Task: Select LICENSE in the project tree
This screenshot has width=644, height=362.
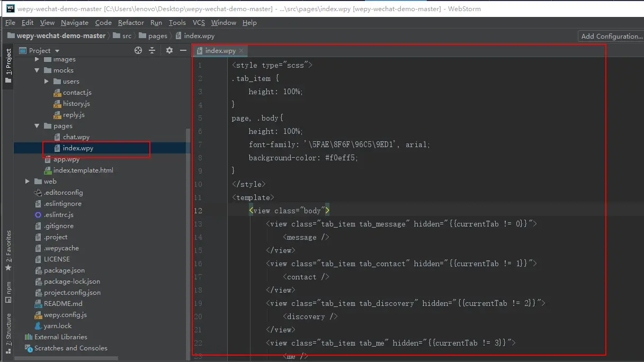Action: click(57, 259)
